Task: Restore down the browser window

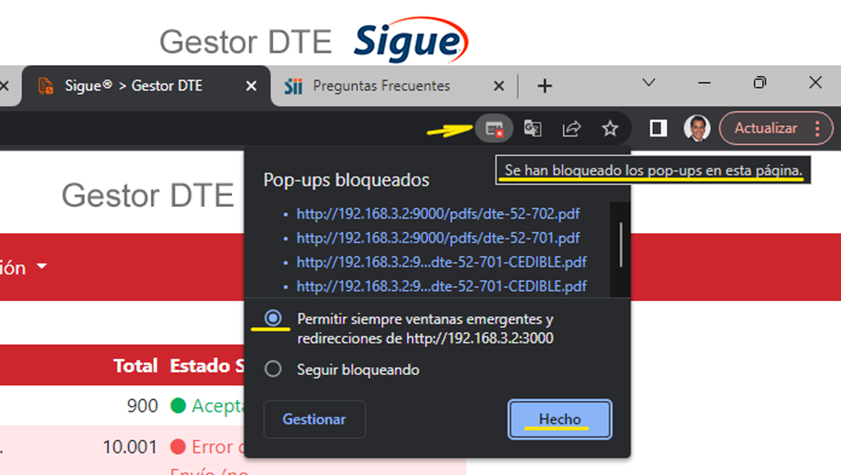Action: [x=759, y=83]
